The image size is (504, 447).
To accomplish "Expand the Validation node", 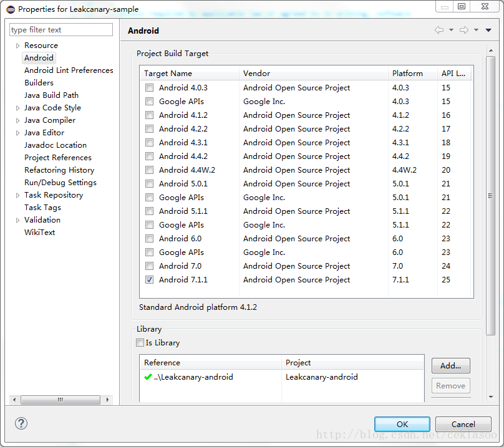I will tap(17, 220).
